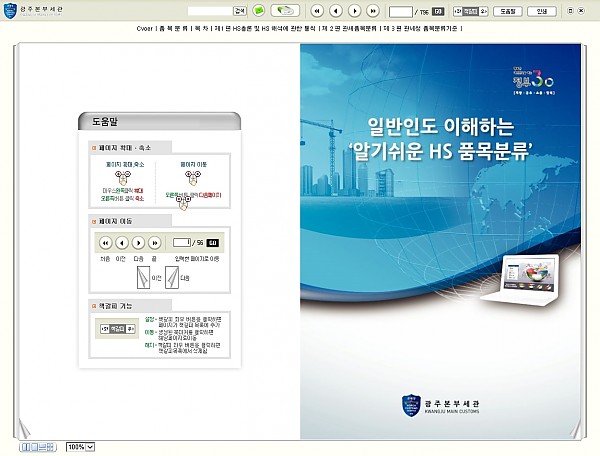Click the book cover page
The height and width of the screenshot is (456, 600).
(443, 240)
